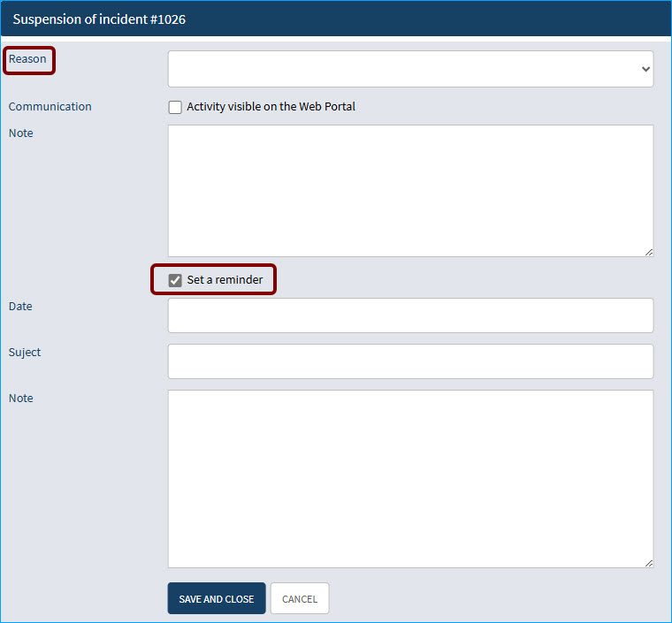
Task: Click the Set a reminder label text
Action: tap(225, 280)
